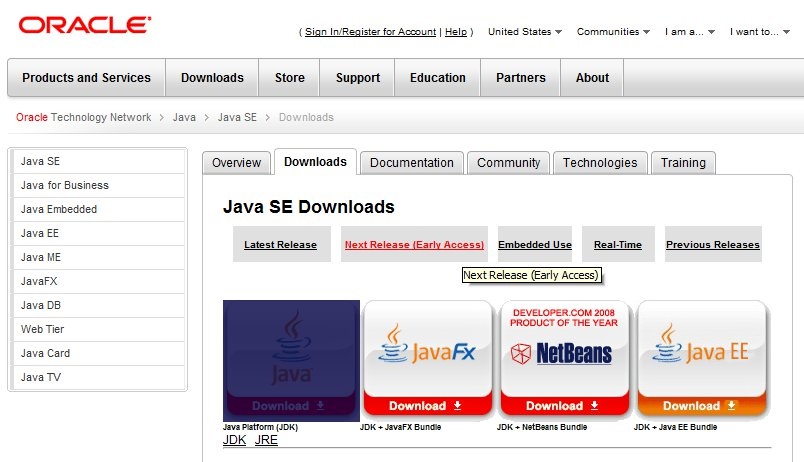Click the JRE link below Java Platform
Image resolution: width=804 pixels, height=462 pixels.
(x=266, y=440)
